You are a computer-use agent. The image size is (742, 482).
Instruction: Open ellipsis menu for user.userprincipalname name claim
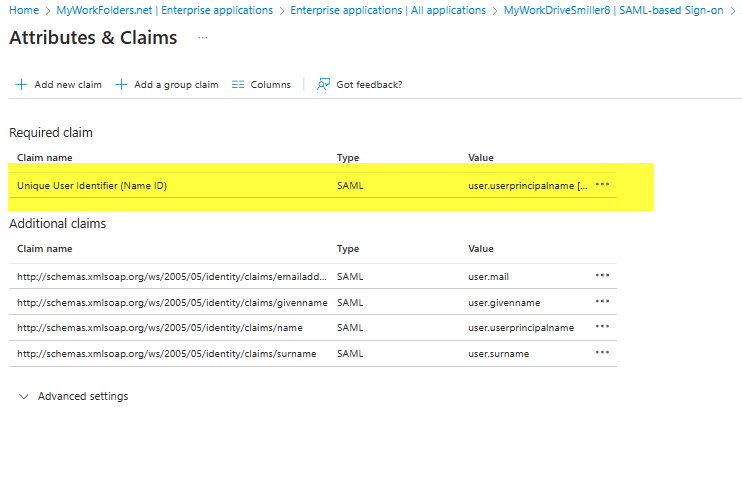(602, 327)
